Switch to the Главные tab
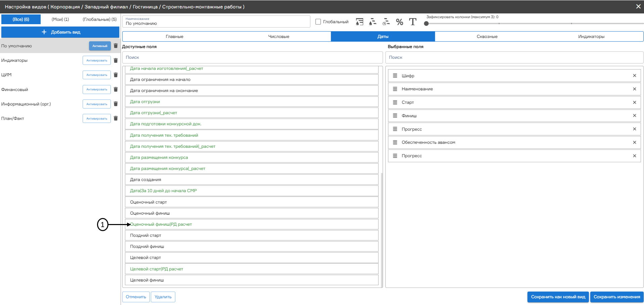Viewport: 644px width, 305px height. (175, 36)
